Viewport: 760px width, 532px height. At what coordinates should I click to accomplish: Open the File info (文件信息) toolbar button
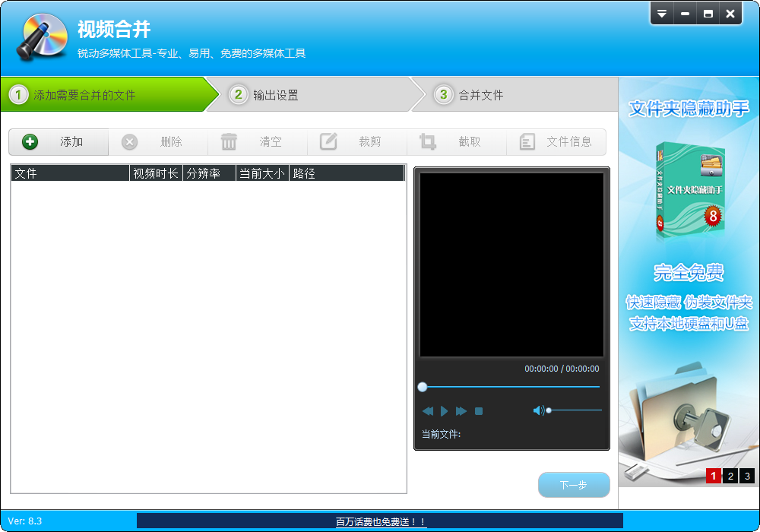point(556,142)
